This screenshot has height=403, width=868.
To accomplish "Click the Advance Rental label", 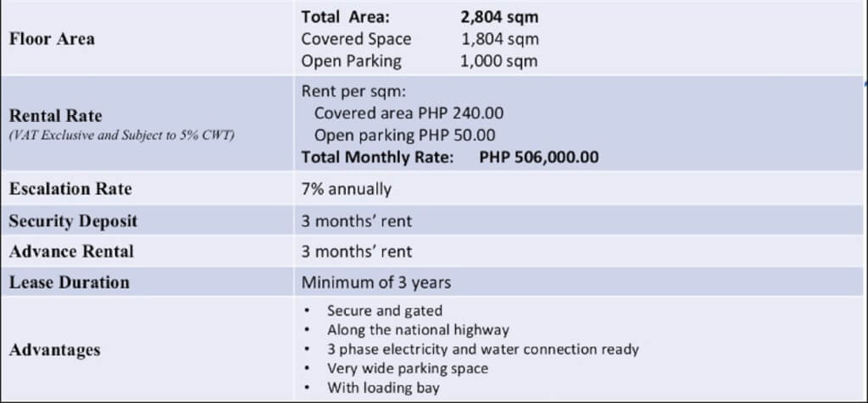I will (71, 251).
